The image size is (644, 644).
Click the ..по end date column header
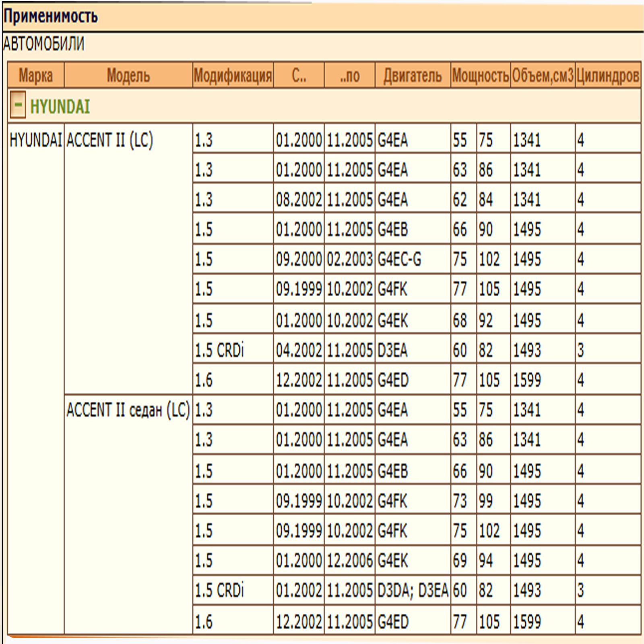click(x=349, y=75)
